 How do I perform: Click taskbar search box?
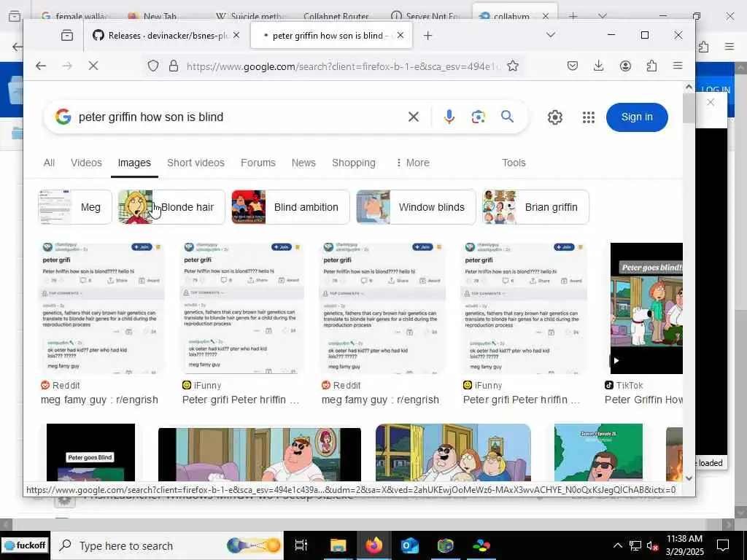tap(167, 545)
